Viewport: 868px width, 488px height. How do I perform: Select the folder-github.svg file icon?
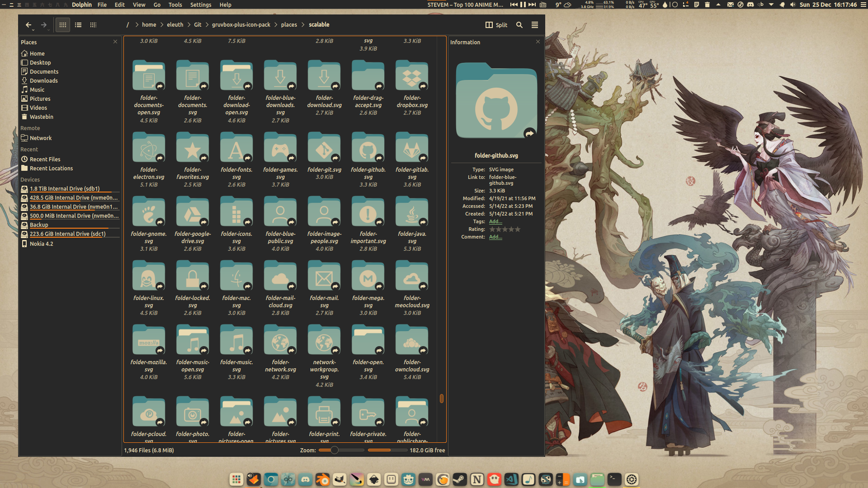click(x=368, y=147)
